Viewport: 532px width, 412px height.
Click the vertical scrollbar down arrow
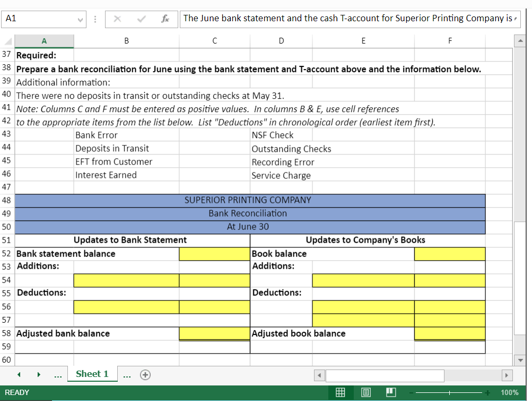pos(520,360)
